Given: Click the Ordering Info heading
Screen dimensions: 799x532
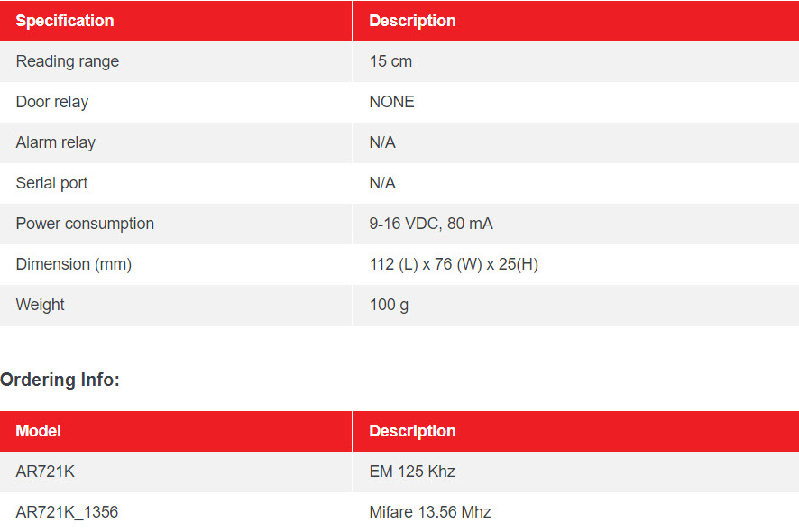Looking at the screenshot, I should tap(60, 380).
